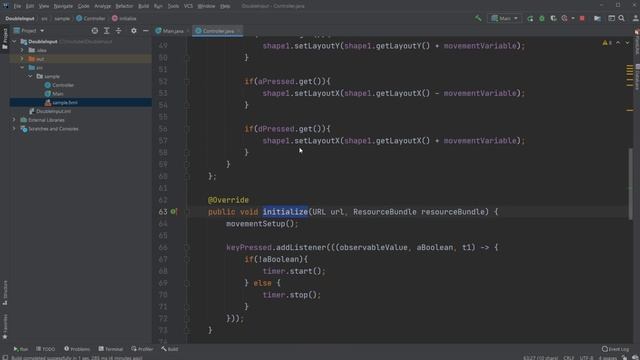Collapse the src folder arrow
640x360 pixels.
[x=22, y=67]
